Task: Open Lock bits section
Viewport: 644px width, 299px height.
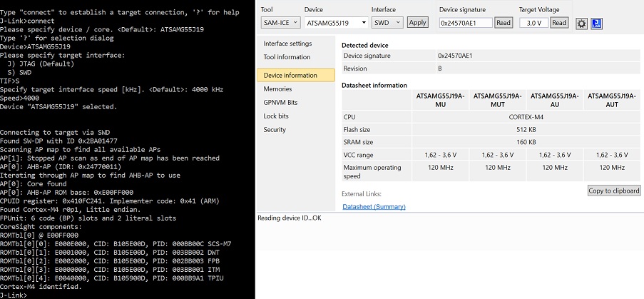Action: (x=276, y=116)
